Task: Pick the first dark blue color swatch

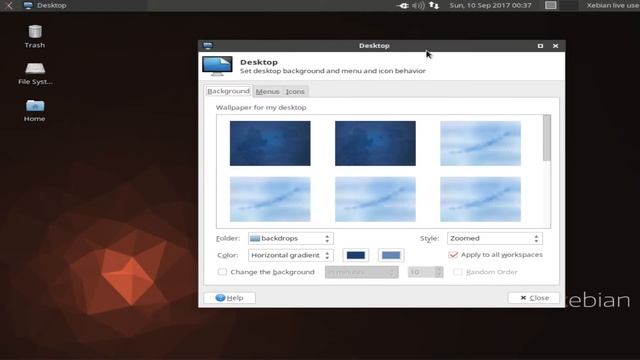Action: pos(356,255)
